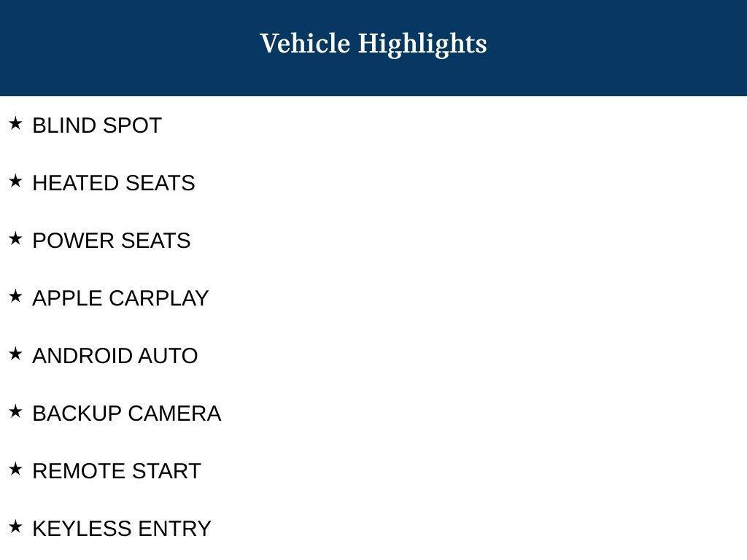Click the star icon beside ANDROID AUTO
Screen dimensions: 747x560
click(15, 354)
